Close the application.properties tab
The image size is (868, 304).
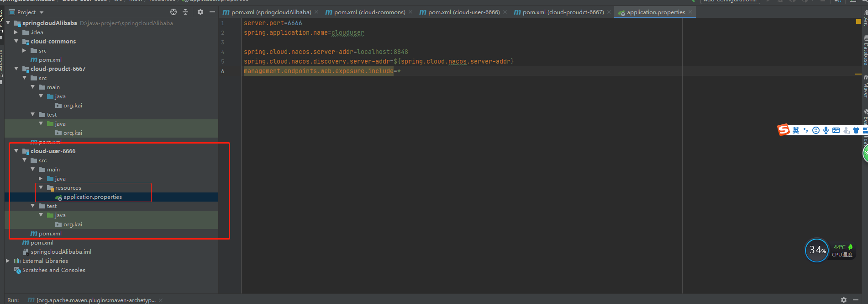(x=690, y=12)
